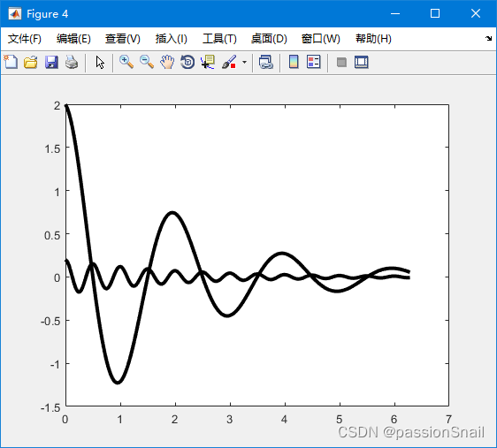
Task: Click the x-axis label 7
Action: coord(448,419)
